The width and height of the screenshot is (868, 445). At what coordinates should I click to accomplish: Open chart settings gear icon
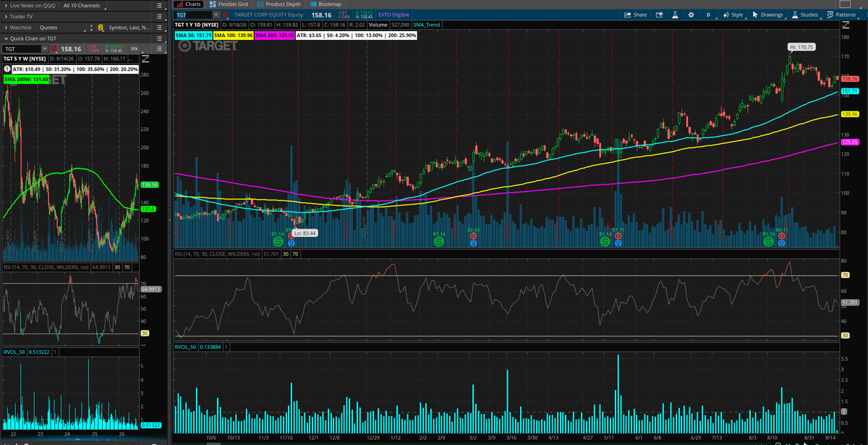[691, 14]
